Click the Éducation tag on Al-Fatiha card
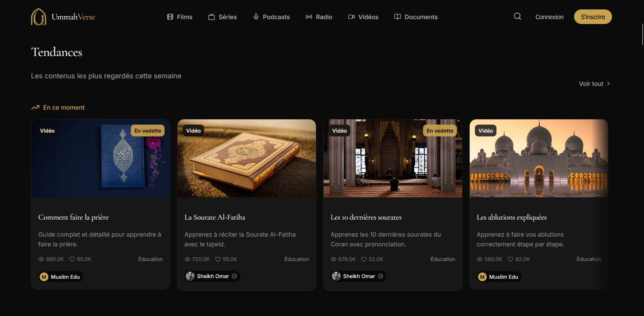Screen dimensions: 644x316 pyautogui.click(x=296, y=259)
